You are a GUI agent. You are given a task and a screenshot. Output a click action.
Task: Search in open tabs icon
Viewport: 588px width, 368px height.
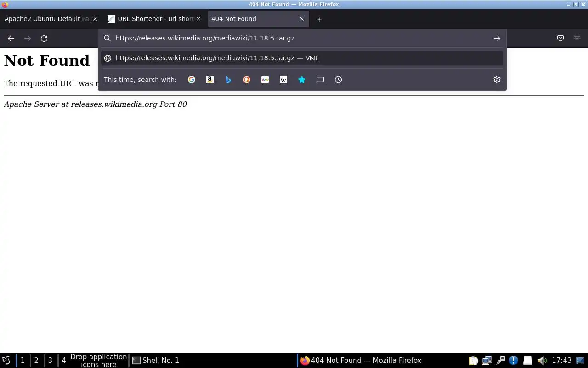pos(320,80)
